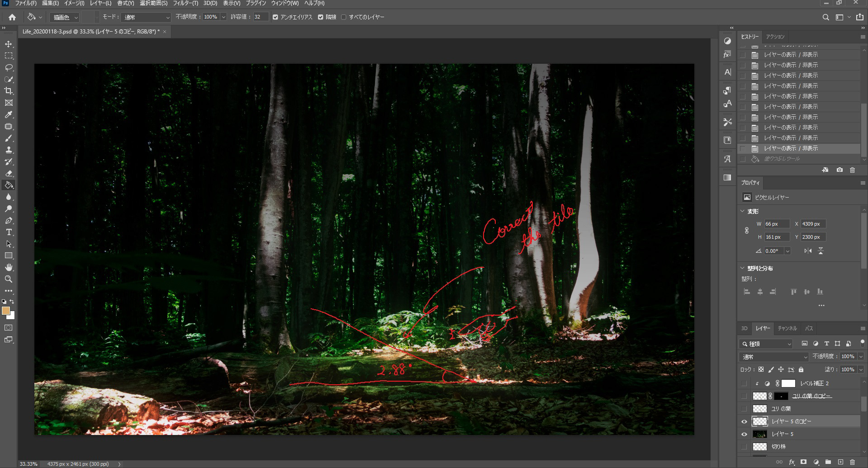Open layer style fx menu in Layers footer
The image size is (868, 468).
click(x=792, y=462)
